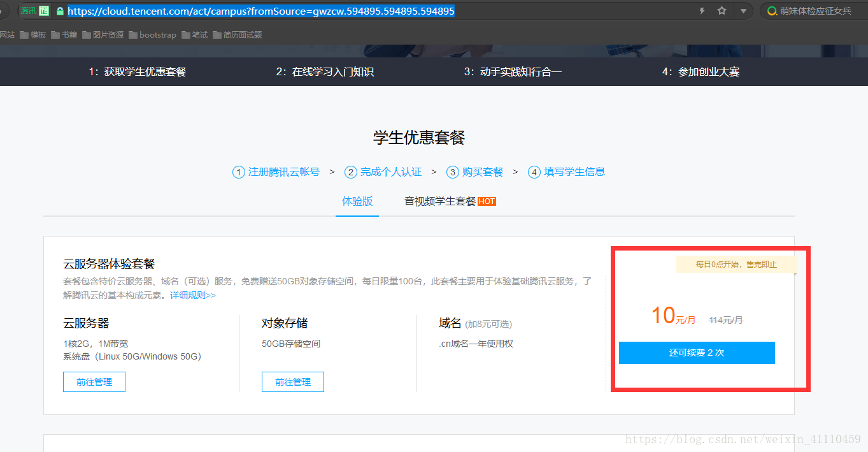Click the 云服务器体验套餐 heading

[109, 264]
